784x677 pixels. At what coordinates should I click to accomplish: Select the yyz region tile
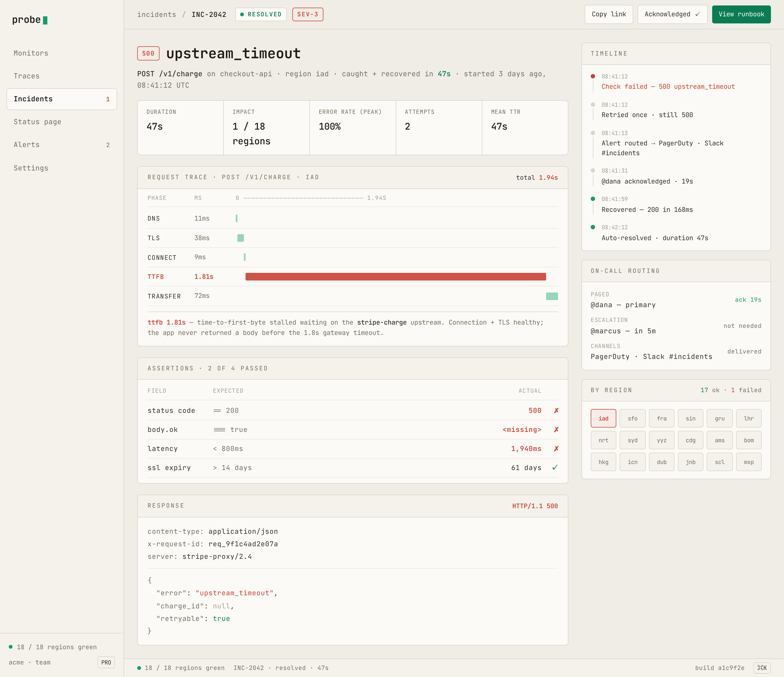(661, 440)
